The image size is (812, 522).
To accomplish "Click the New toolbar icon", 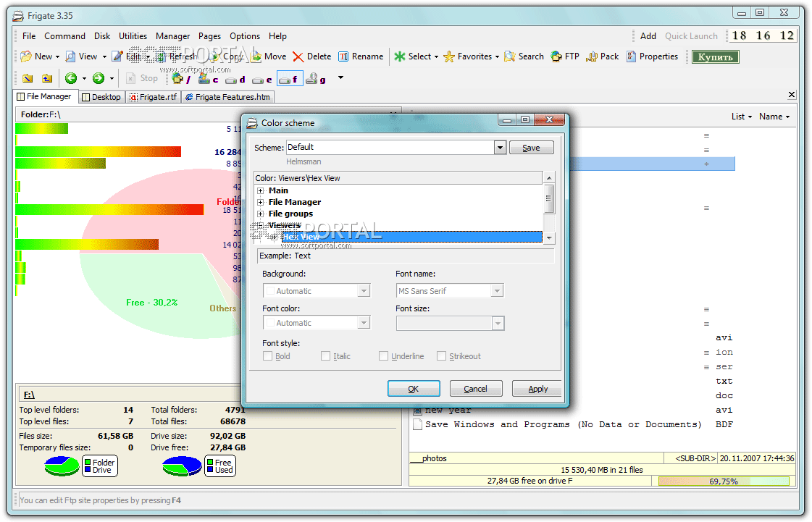I will (26, 56).
